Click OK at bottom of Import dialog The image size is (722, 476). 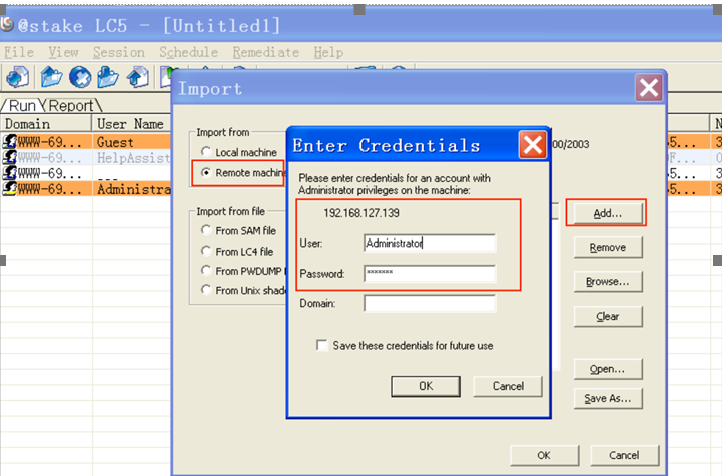(x=544, y=455)
